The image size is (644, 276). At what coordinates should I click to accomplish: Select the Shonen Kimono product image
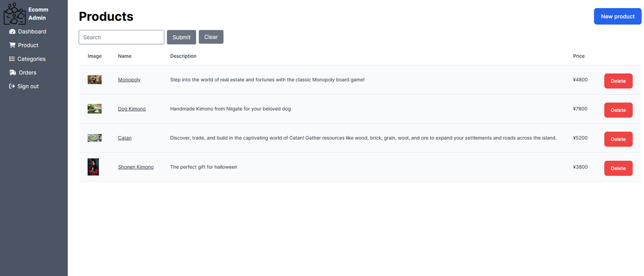[x=93, y=167]
